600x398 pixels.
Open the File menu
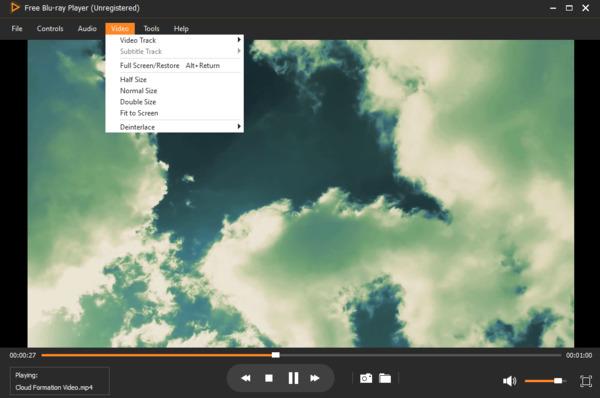17,29
